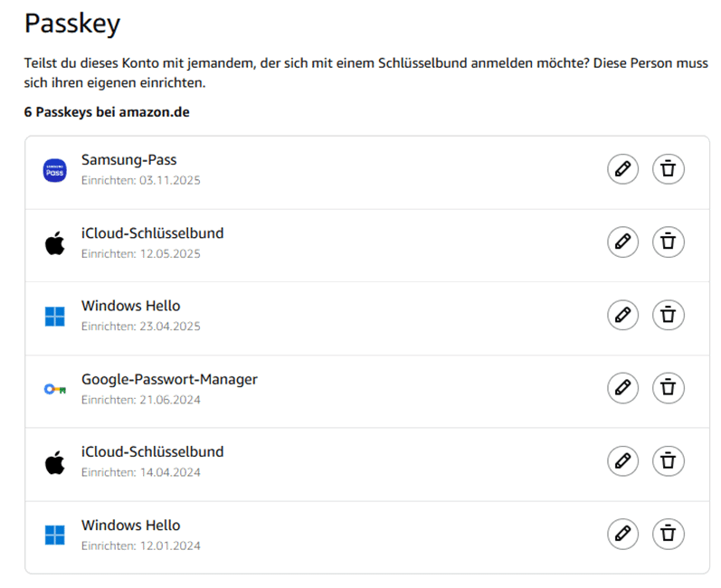Edit Windows Hello passkey from 23.04.2025

[x=622, y=315]
